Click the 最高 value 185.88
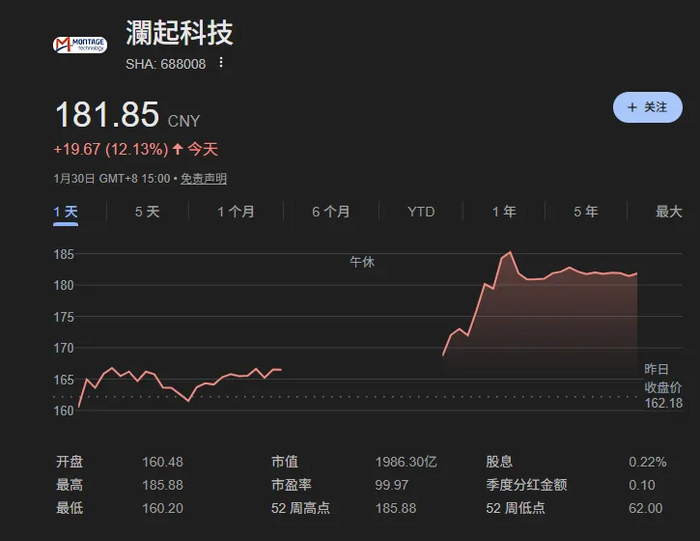This screenshot has height=541, width=700. coord(162,485)
